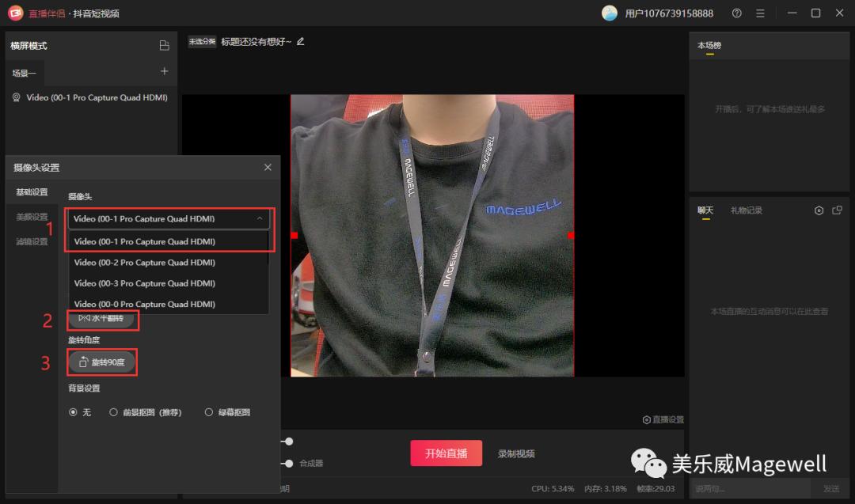This screenshot has height=504, width=855.
Task: Switch to the 美颜设置 tab
Action: [x=32, y=216]
